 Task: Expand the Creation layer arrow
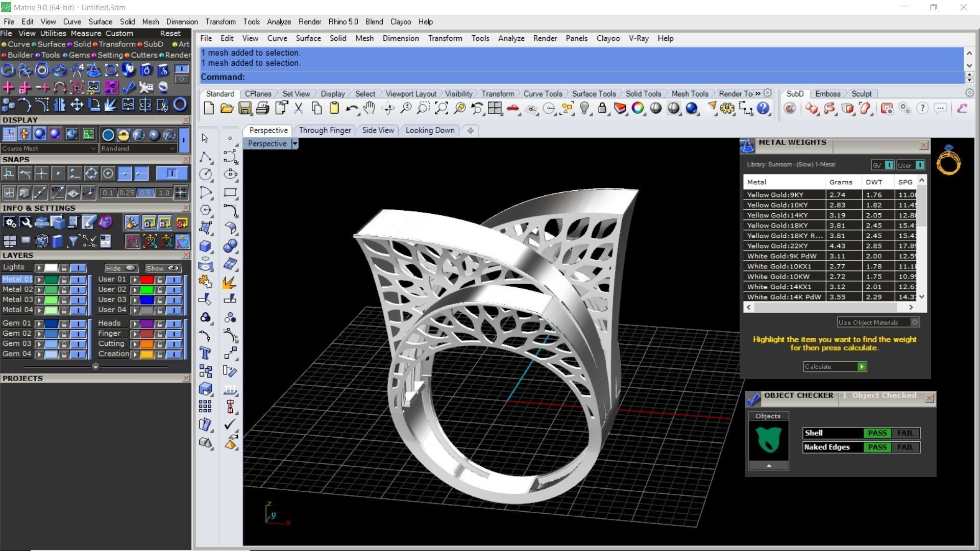pyautogui.click(x=135, y=354)
